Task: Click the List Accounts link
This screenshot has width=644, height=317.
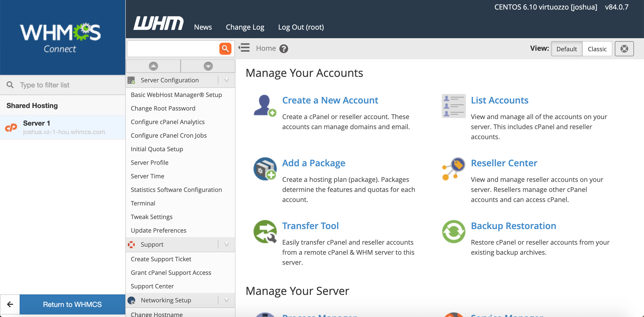Action: pos(500,100)
